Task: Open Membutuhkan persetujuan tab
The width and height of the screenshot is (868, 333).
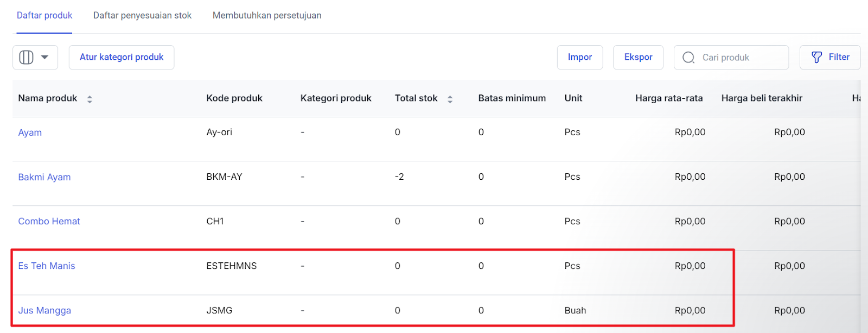Action: point(266,16)
